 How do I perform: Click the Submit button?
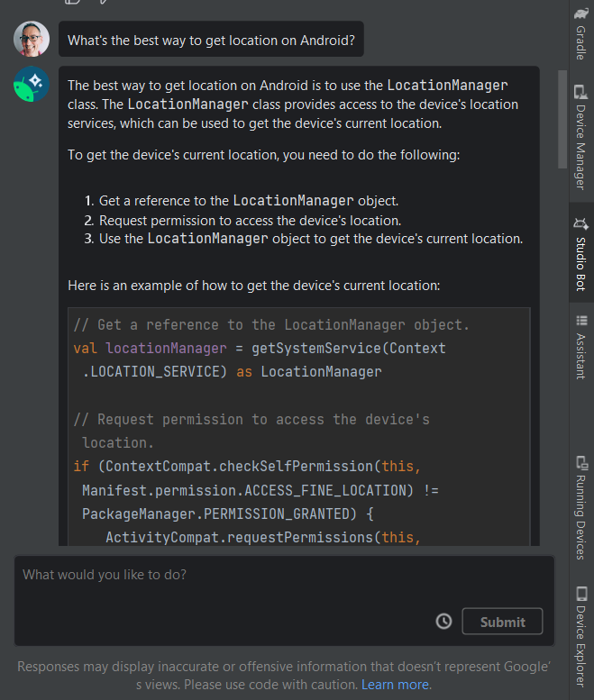502,622
